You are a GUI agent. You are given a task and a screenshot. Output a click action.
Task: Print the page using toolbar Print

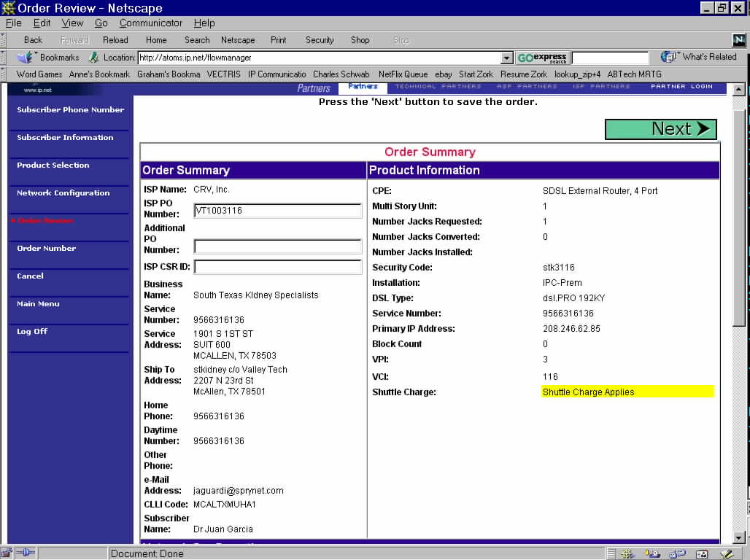(x=279, y=40)
